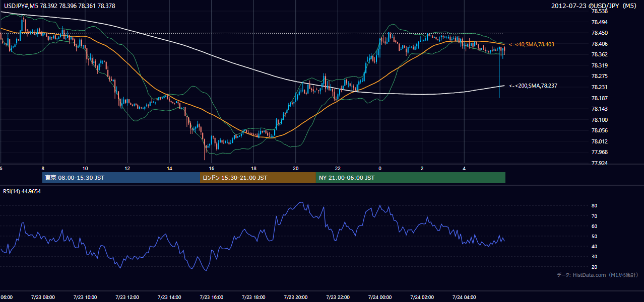Click the RSI scale value 50
644x302 pixels.
594,236
